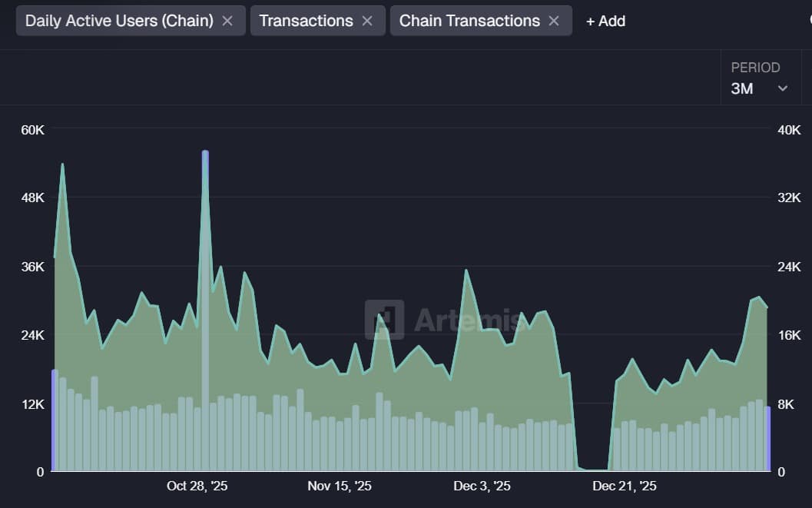This screenshot has height=508, width=812.
Task: Open the PERIOD dropdown chevron
Action: [x=784, y=88]
